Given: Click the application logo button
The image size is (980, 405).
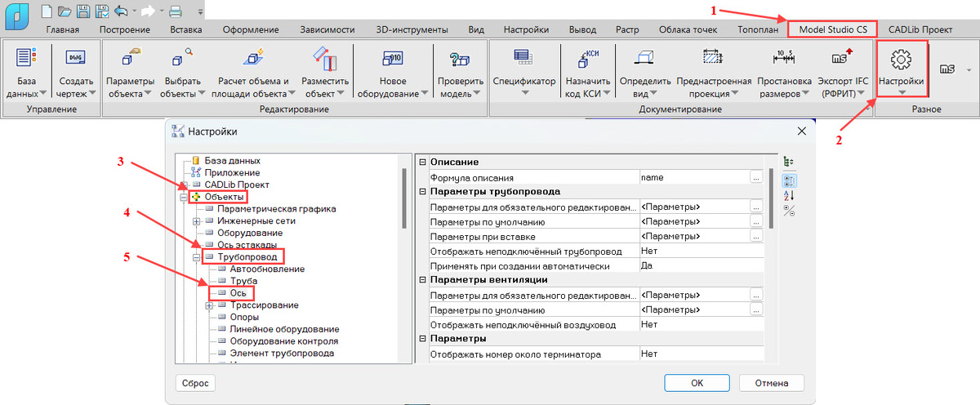Looking at the screenshot, I should (16, 15).
